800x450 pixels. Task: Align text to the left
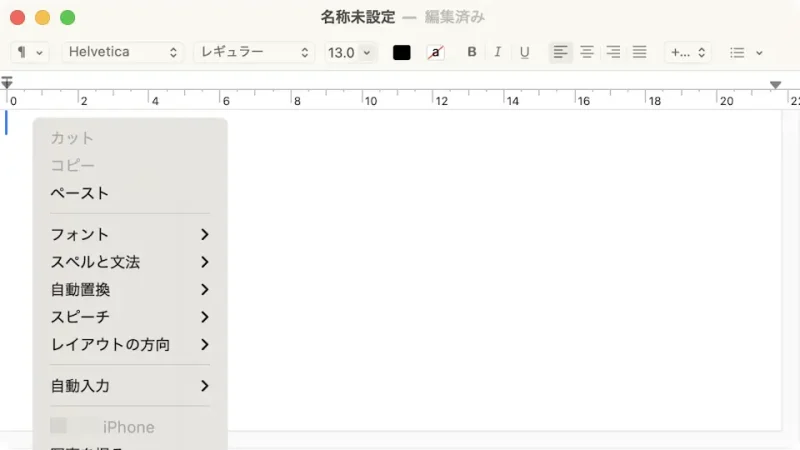click(x=561, y=52)
